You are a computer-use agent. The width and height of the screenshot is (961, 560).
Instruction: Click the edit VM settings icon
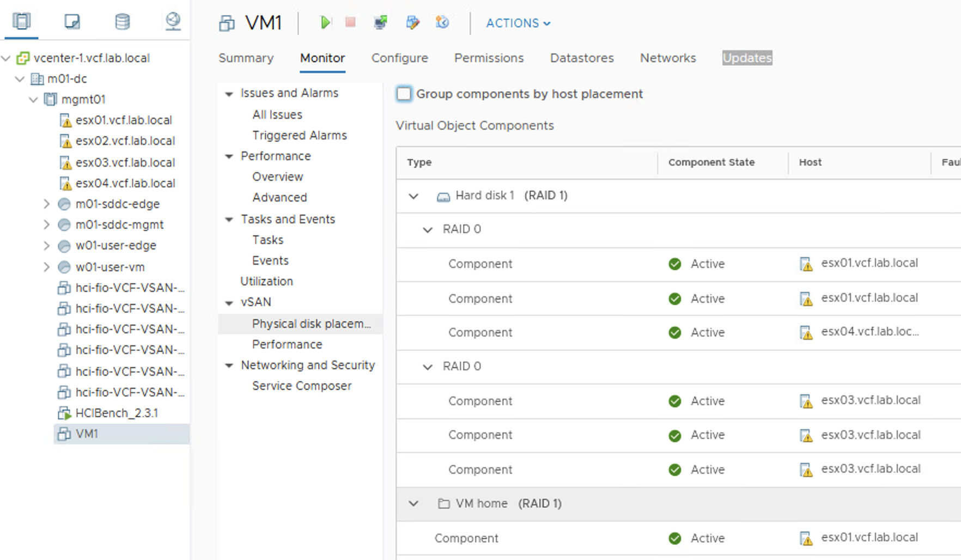point(412,22)
